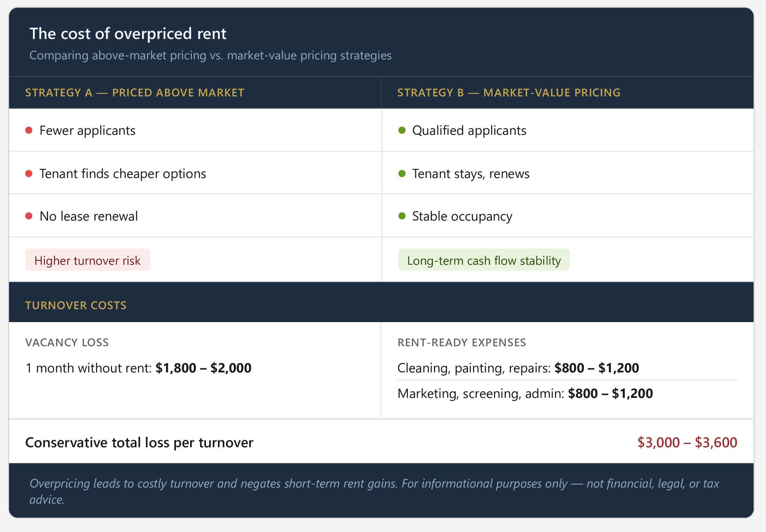Click Cleaning, painting, repairs cost line

(x=518, y=368)
